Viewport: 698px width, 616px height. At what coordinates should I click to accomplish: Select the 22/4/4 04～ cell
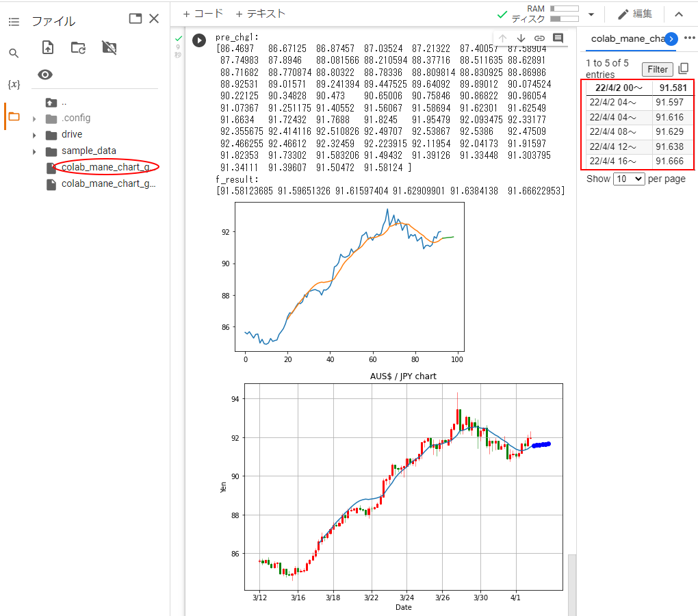(x=619, y=117)
